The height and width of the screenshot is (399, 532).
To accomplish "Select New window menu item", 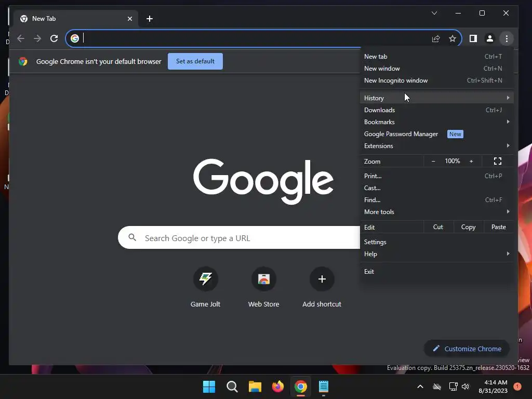I will 437,69.
